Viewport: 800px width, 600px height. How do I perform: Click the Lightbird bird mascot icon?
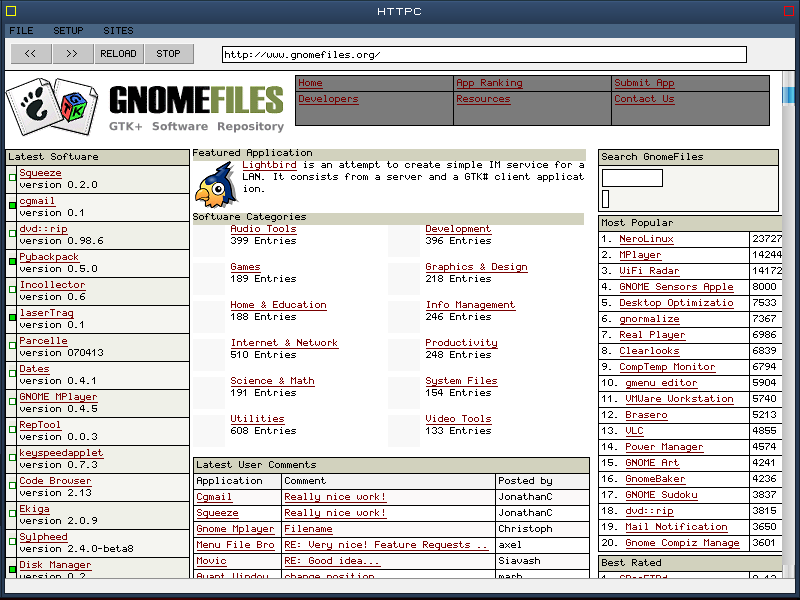[216, 184]
